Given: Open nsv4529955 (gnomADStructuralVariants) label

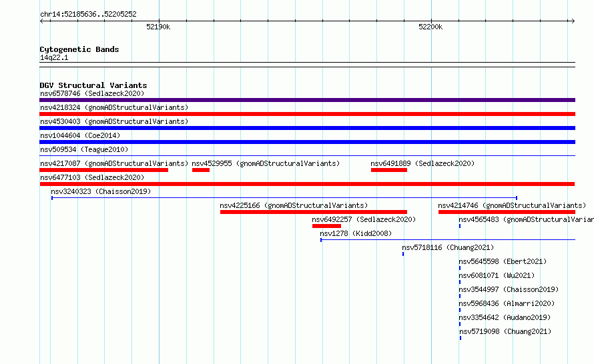Looking at the screenshot, I should (x=266, y=163).
